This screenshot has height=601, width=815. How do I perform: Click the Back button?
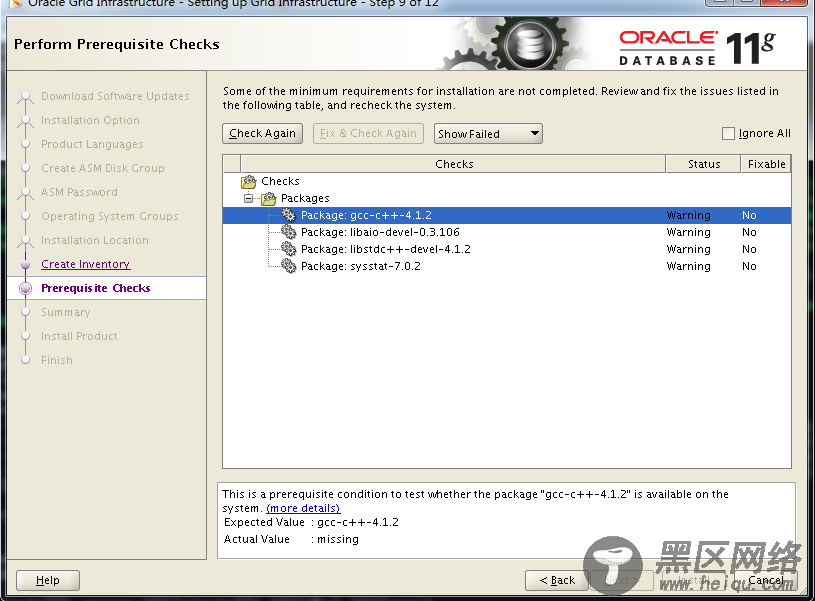point(557,580)
